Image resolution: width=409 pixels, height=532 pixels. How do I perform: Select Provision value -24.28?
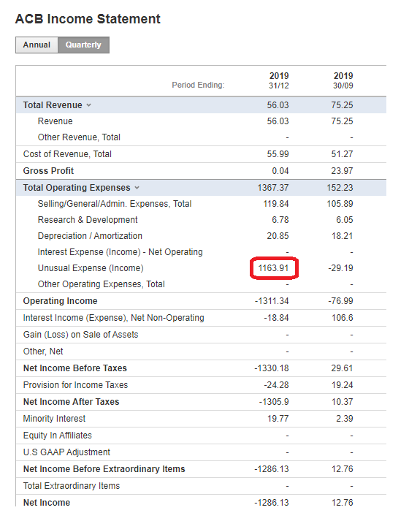(276, 384)
